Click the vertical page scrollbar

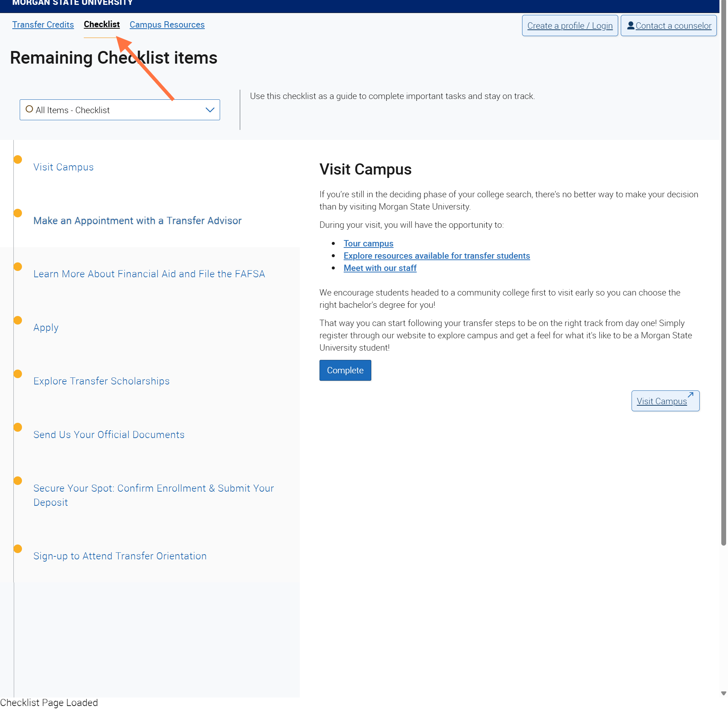tap(724, 274)
